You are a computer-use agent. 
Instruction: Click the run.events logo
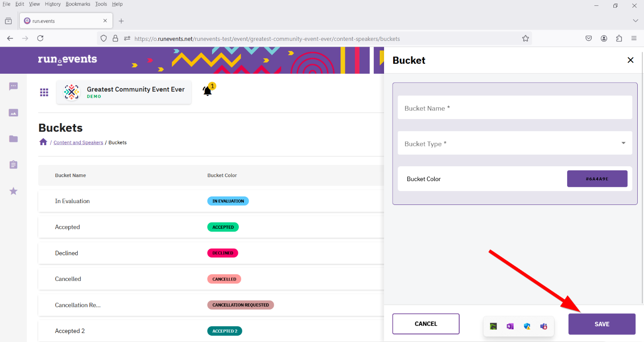pyautogui.click(x=67, y=59)
